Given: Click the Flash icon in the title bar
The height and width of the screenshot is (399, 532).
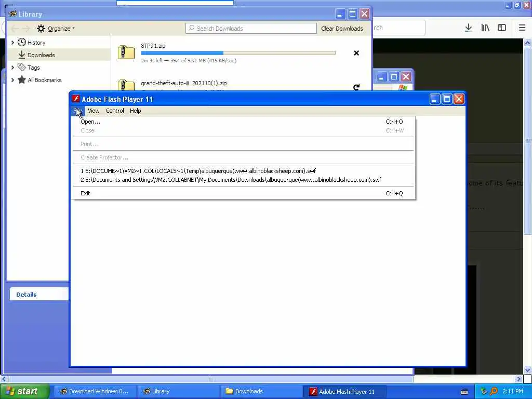Looking at the screenshot, I should (76, 99).
